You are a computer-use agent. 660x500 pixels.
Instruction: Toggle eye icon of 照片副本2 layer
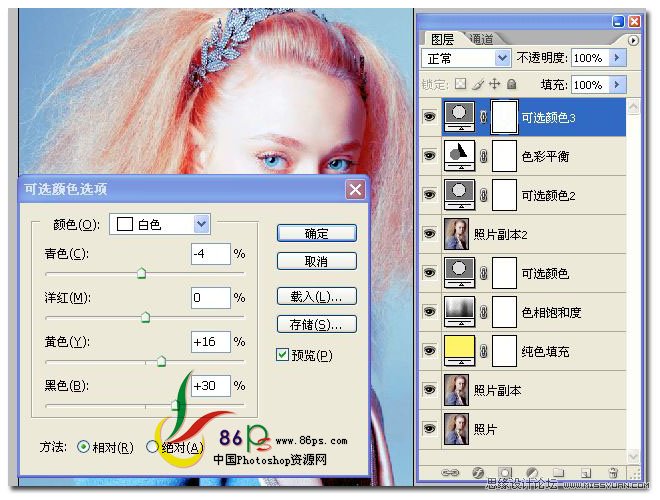[429, 234]
